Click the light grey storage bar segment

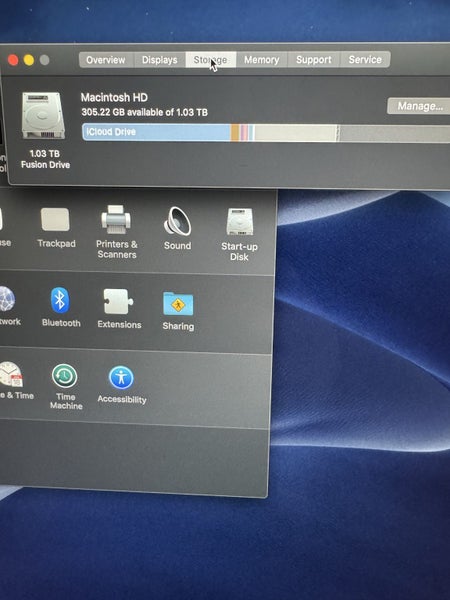296,133
